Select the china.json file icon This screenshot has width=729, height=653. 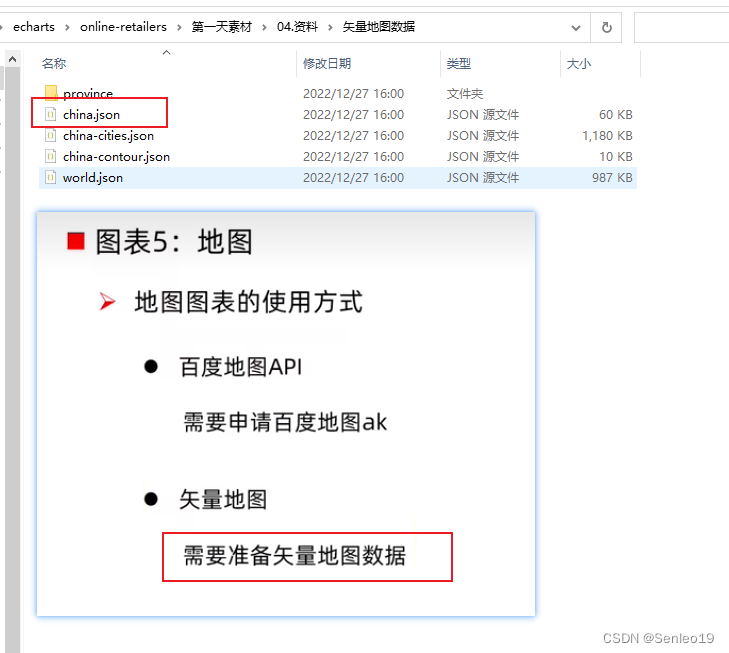click(x=51, y=114)
